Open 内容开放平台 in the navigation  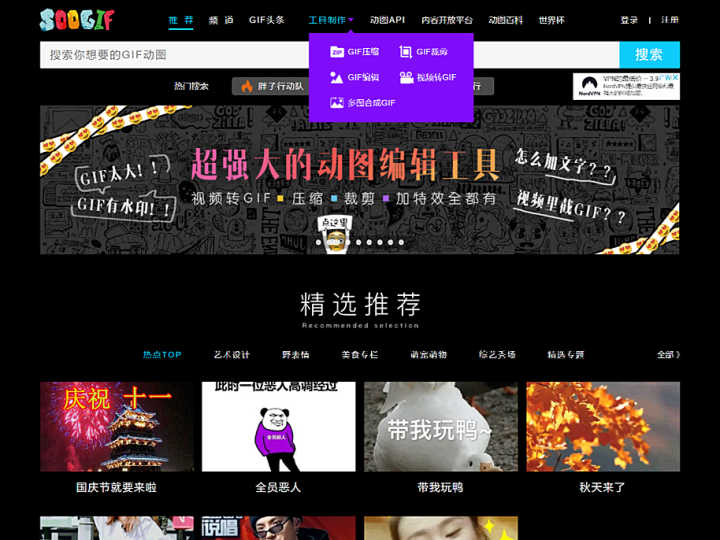[447, 20]
